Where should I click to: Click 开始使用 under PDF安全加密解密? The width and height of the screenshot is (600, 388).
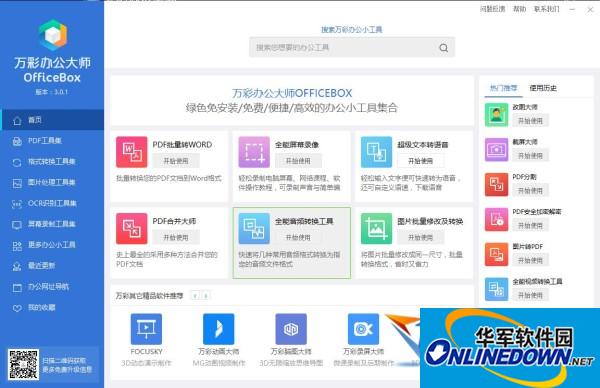click(530, 226)
